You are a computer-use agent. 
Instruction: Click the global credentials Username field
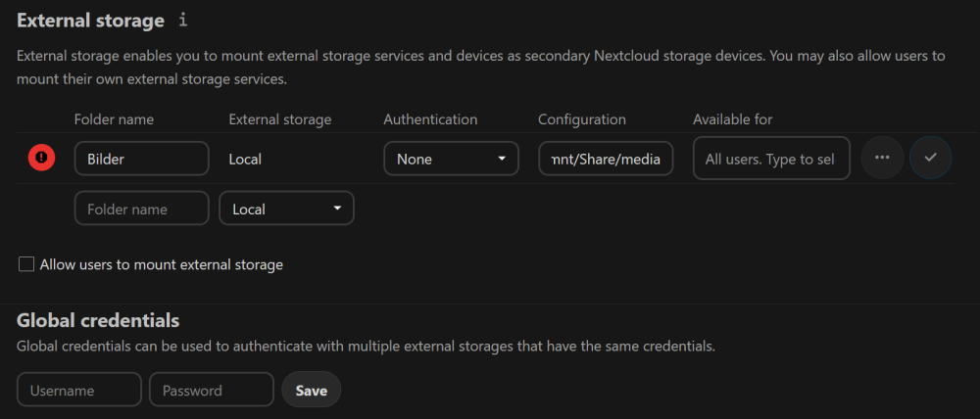point(78,390)
